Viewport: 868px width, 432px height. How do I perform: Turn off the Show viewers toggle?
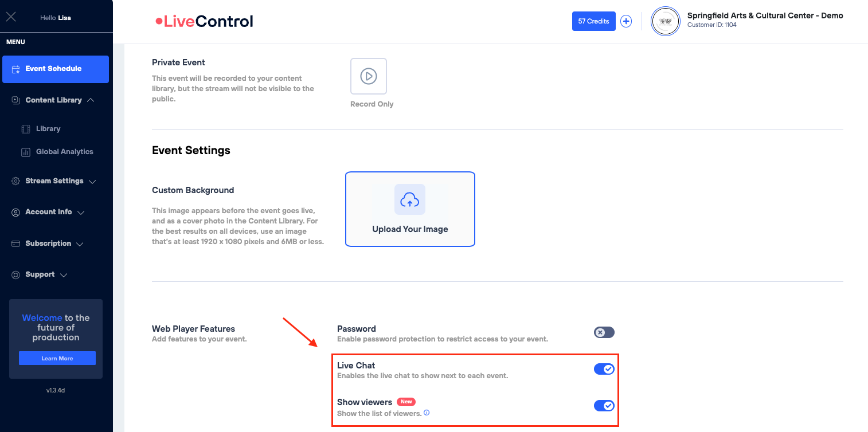coord(604,406)
